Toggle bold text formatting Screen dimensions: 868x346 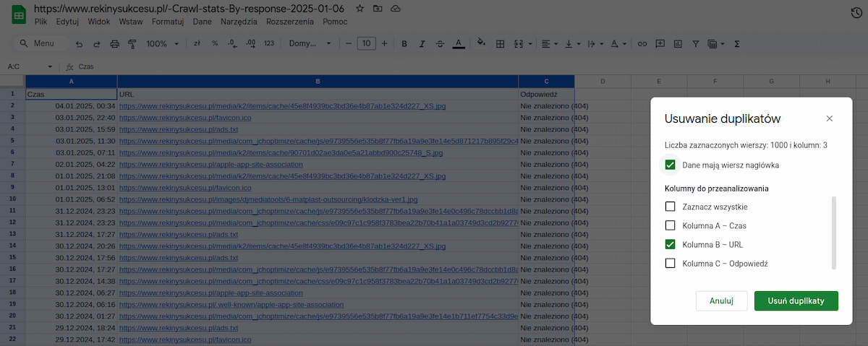(x=404, y=44)
